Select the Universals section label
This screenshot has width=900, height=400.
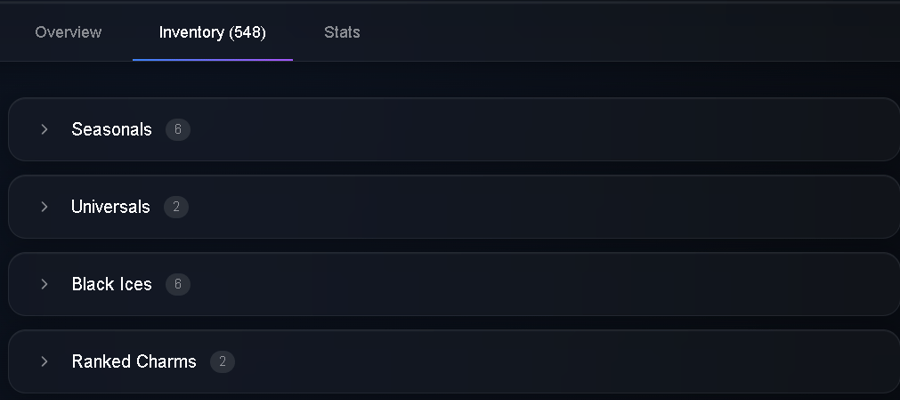pos(111,207)
